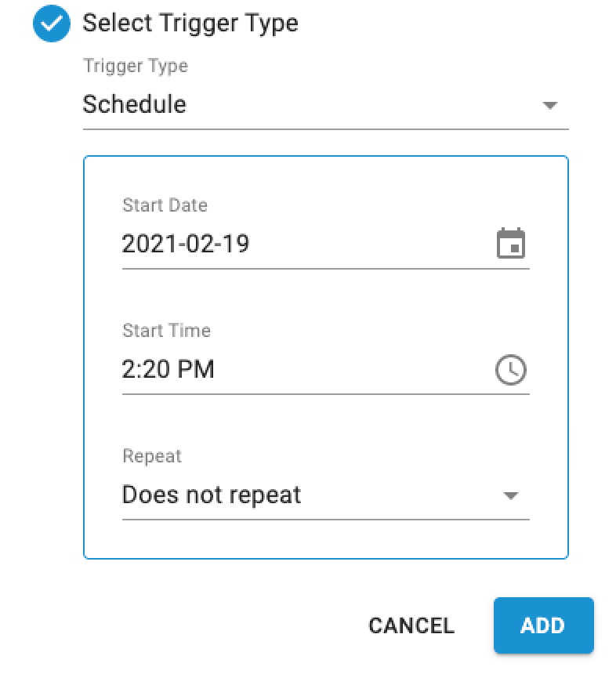Viewport: 616px width, 674px height.
Task: Click the year 2021 in start date
Action: (149, 244)
